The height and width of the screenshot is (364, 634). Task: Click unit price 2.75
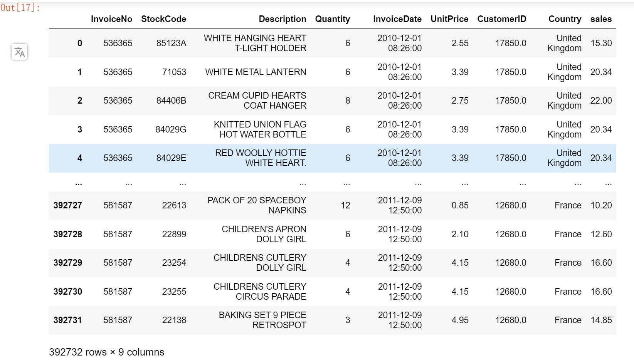coord(460,101)
